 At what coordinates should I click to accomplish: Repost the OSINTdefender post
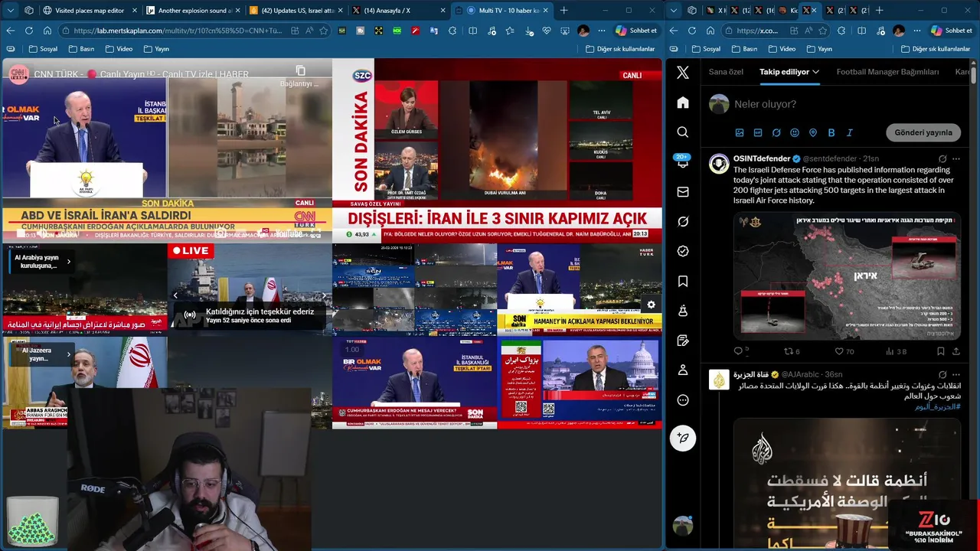(788, 351)
